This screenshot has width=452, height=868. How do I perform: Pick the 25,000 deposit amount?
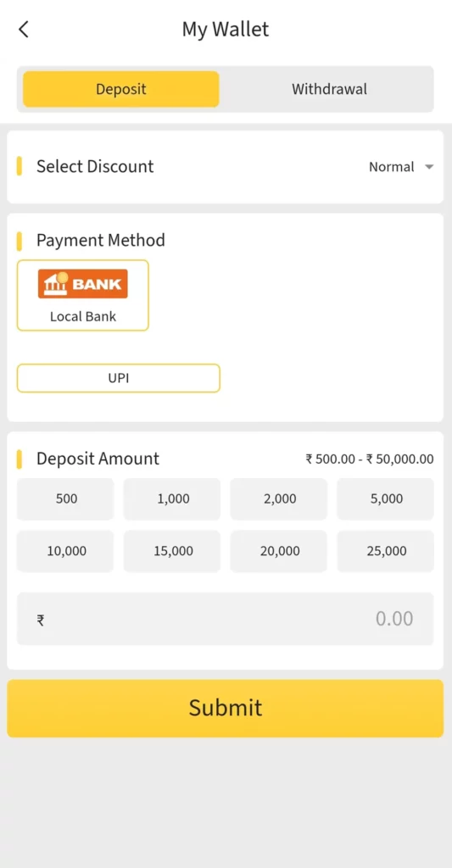pos(386,551)
